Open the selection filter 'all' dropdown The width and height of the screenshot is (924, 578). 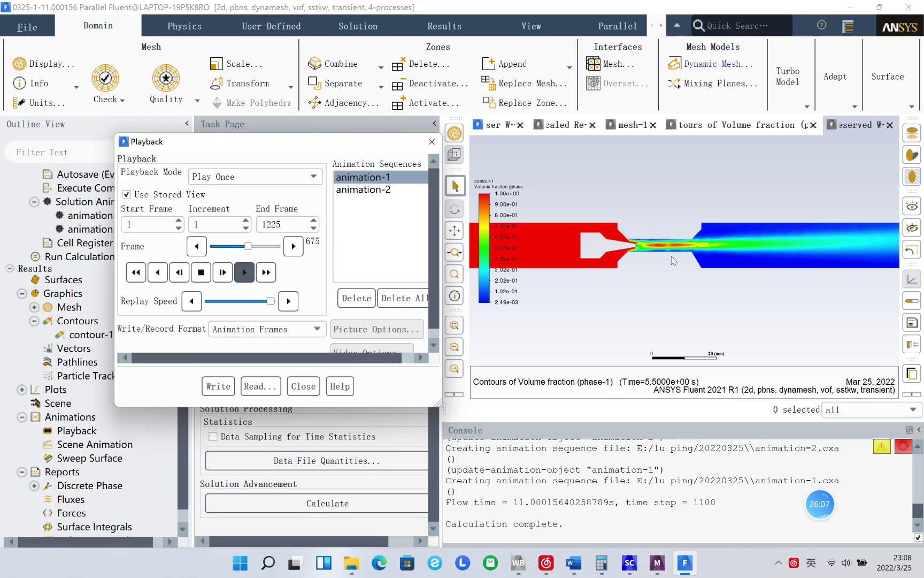pos(871,410)
